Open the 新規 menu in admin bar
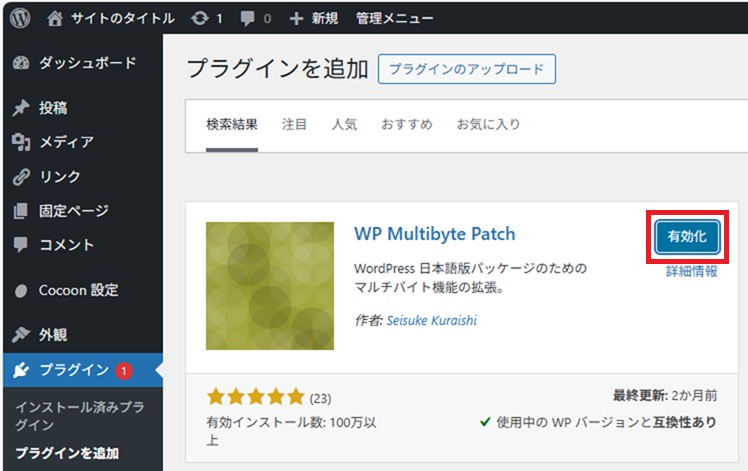Image resolution: width=748 pixels, height=471 pixels. click(x=325, y=19)
